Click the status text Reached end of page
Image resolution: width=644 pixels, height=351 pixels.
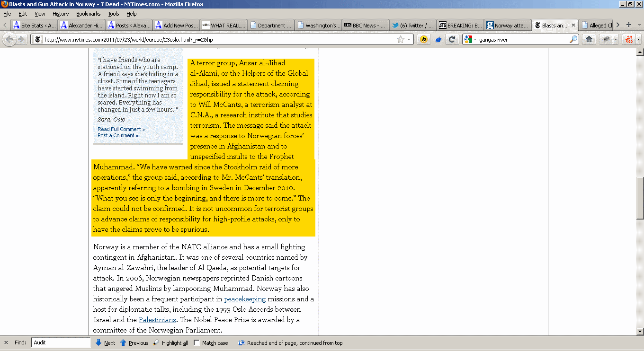pos(295,343)
